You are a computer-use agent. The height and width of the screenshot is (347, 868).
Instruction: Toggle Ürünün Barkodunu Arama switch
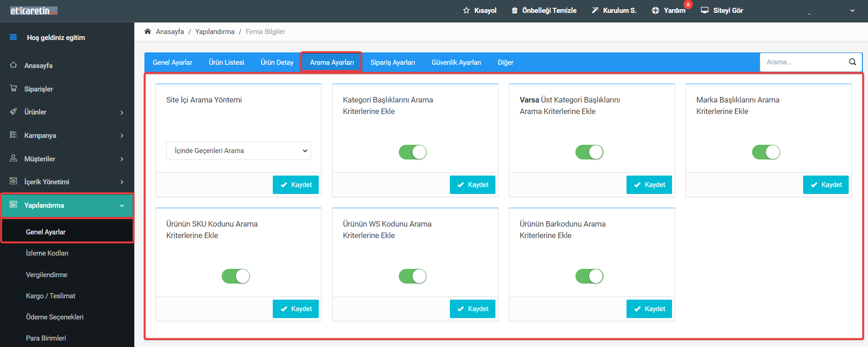pos(589,276)
